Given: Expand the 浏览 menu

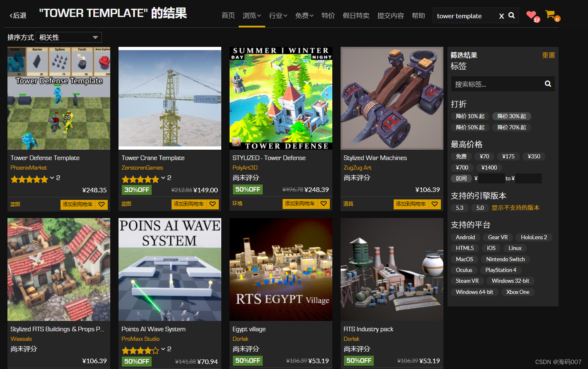Looking at the screenshot, I should (252, 15).
